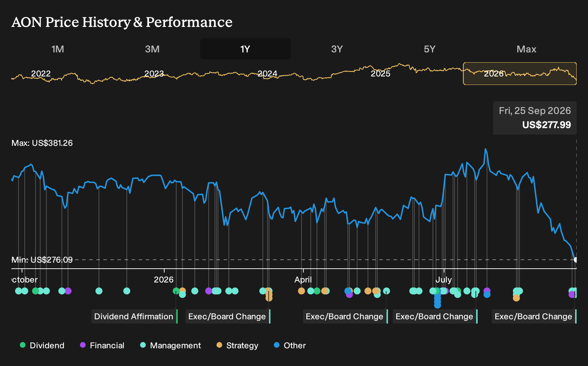Select the 3M range tab
The height and width of the screenshot is (366, 588).
click(x=152, y=49)
